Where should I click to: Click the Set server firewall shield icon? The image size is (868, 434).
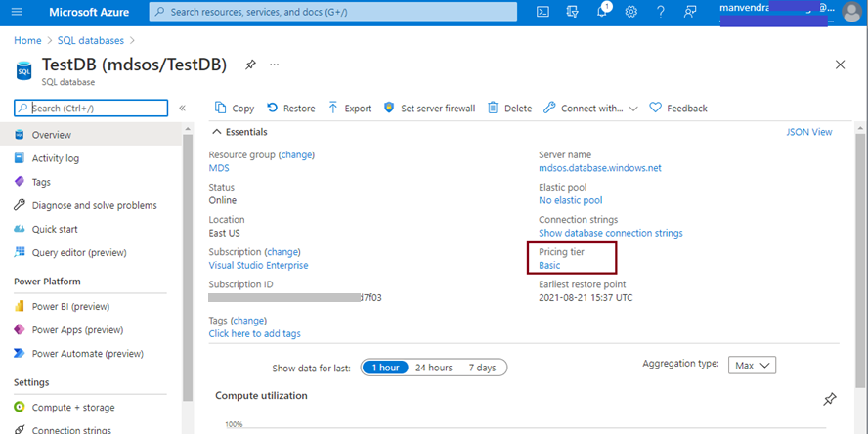pyautogui.click(x=389, y=108)
